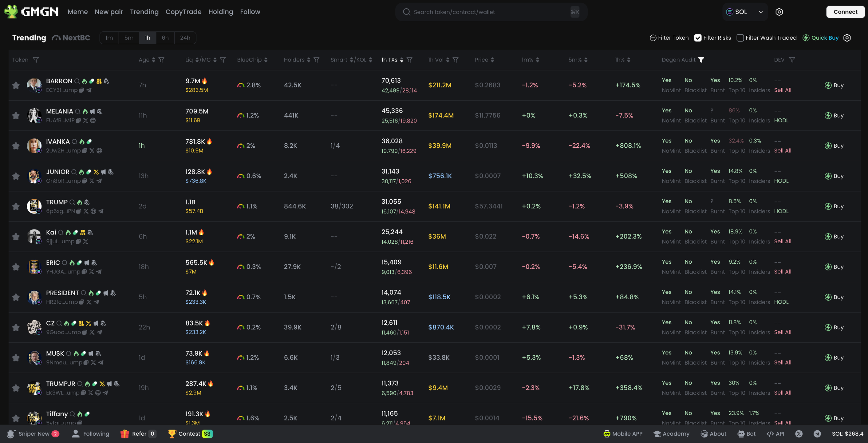Screen dimensions: 868x443
Task: Copy the MELANIA contract address icon
Action: (x=78, y=120)
